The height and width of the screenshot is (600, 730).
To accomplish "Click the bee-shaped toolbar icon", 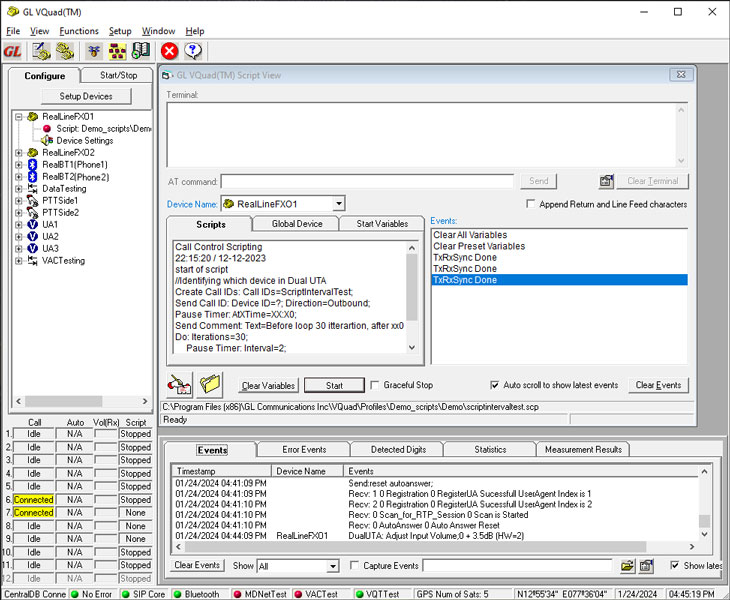I will tap(94, 51).
